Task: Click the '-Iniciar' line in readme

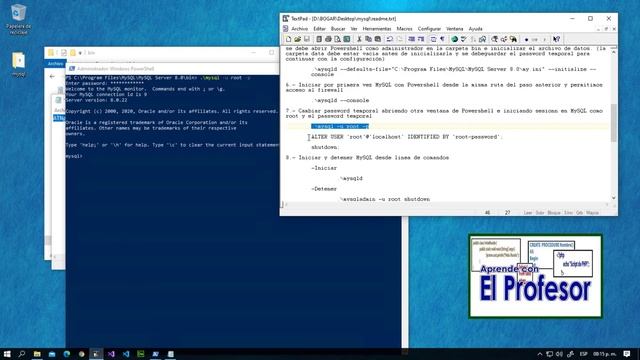Action: tap(324, 168)
